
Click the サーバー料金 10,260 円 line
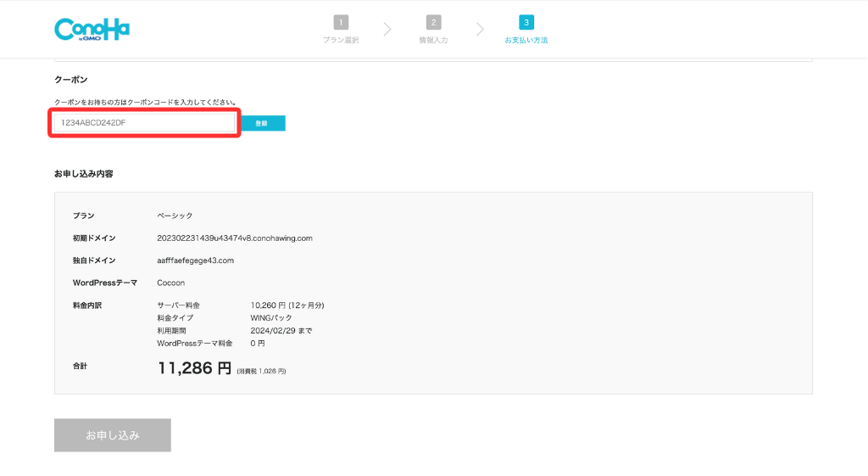(x=241, y=305)
